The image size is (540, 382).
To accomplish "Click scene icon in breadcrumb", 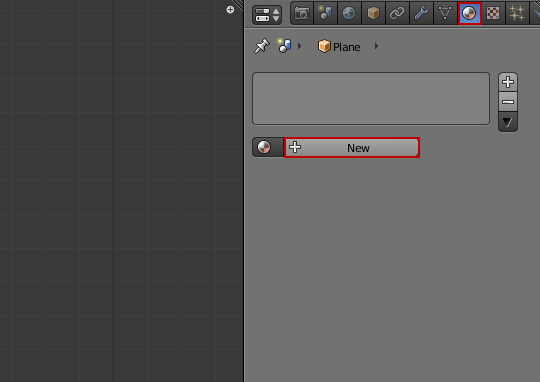I will [x=284, y=46].
